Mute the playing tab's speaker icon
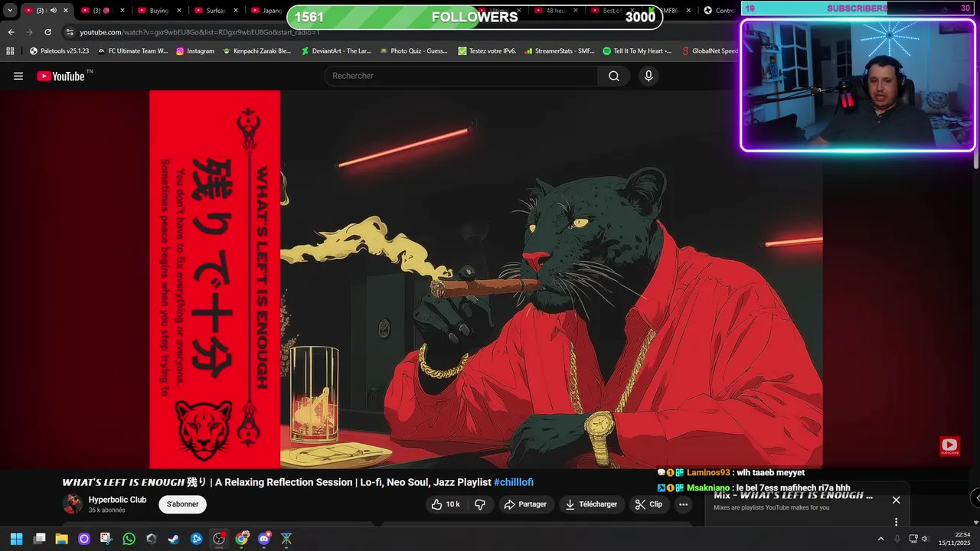 click(53, 11)
